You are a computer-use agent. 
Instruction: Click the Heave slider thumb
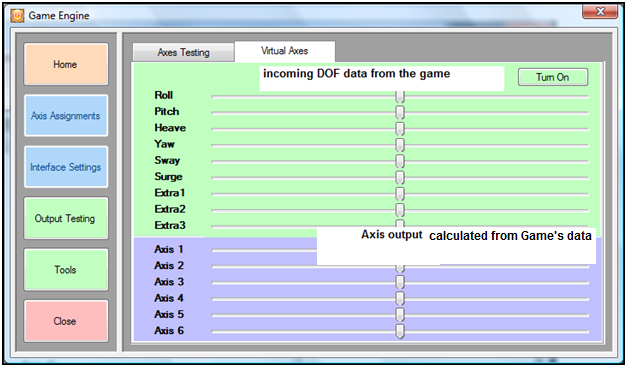pos(400,129)
